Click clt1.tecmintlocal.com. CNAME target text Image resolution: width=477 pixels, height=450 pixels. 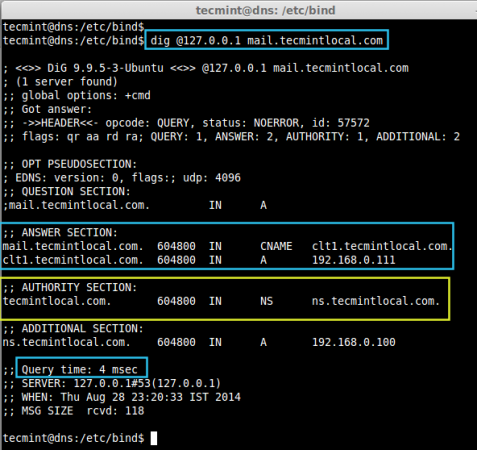pos(382,246)
